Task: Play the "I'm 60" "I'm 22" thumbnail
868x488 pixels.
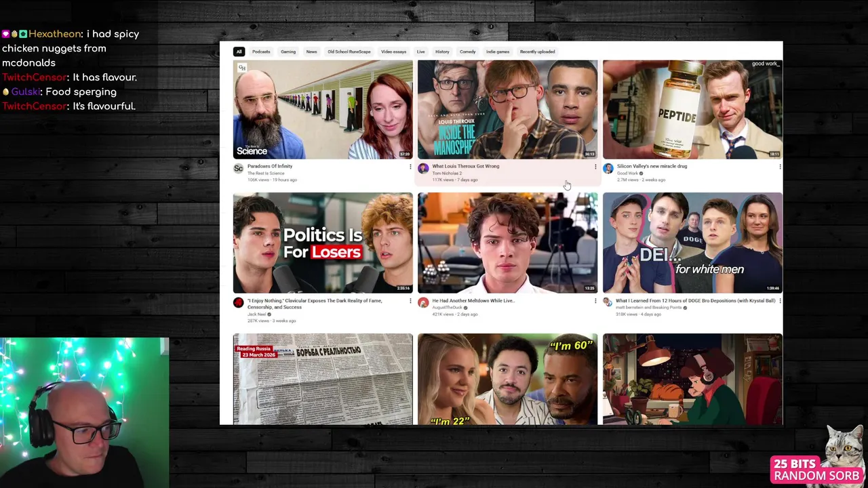Action: point(507,379)
